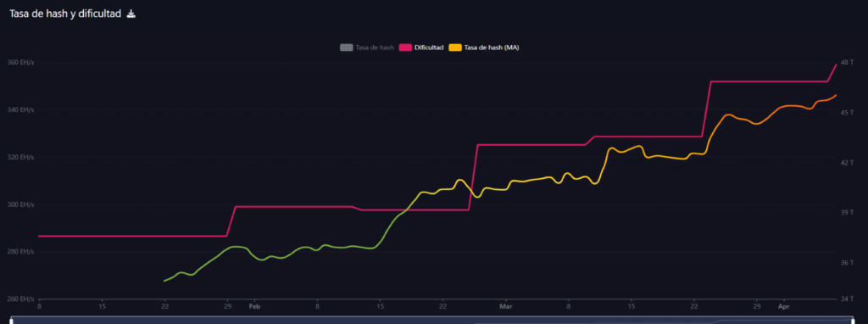Image resolution: width=868 pixels, height=324 pixels.
Task: Click the range selector bar below chart
Action: pos(431,320)
